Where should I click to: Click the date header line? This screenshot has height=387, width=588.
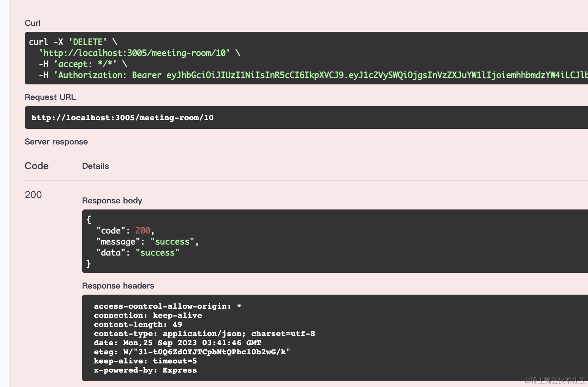point(177,343)
